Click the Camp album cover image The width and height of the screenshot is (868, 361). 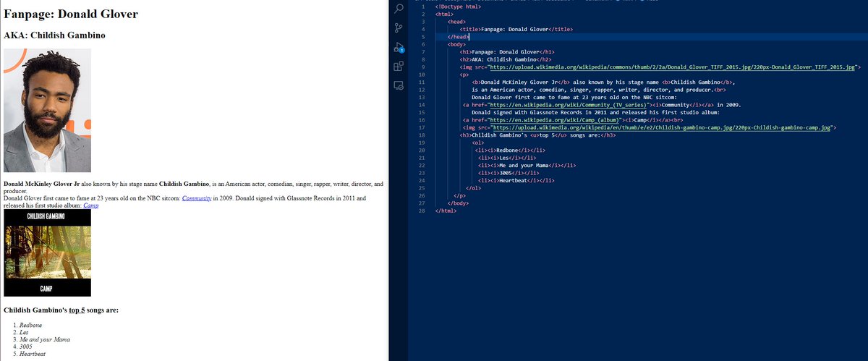click(x=47, y=253)
